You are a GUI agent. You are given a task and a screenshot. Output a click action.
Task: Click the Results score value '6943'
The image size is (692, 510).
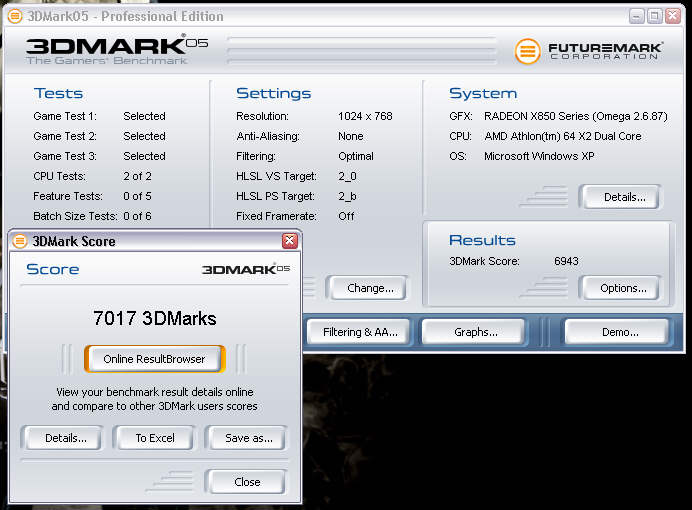(566, 261)
